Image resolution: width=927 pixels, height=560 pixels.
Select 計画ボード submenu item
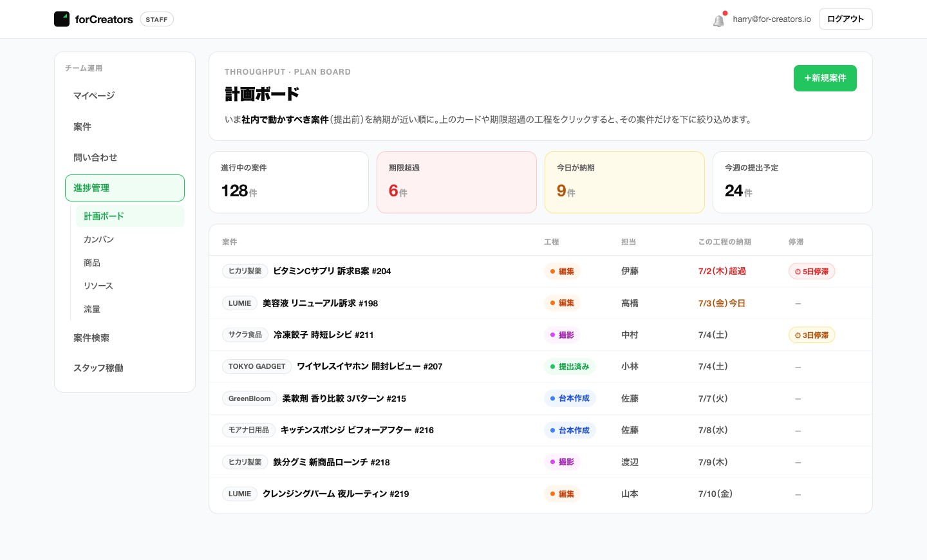click(130, 216)
